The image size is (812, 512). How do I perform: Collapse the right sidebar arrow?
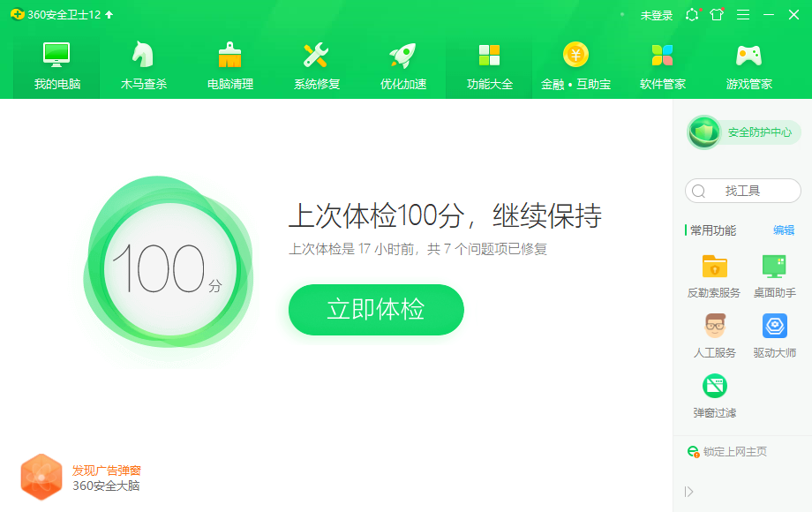coord(688,492)
